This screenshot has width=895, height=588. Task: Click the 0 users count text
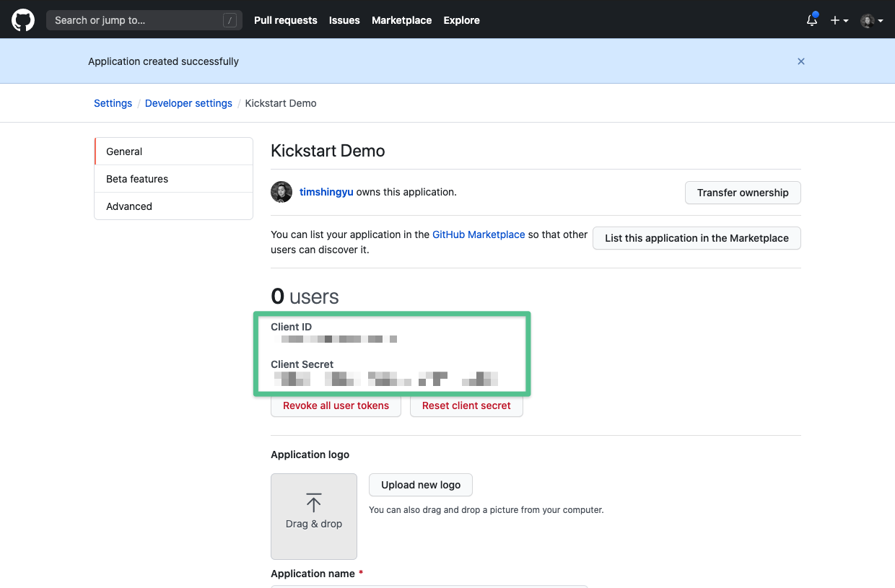(x=305, y=297)
